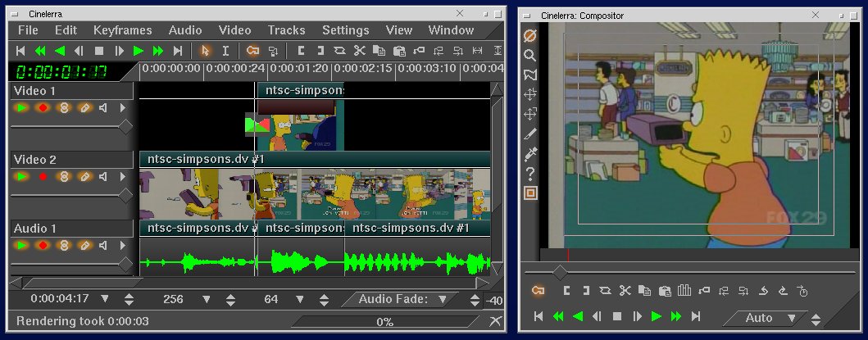Expand the Video 1 track options

123,108
